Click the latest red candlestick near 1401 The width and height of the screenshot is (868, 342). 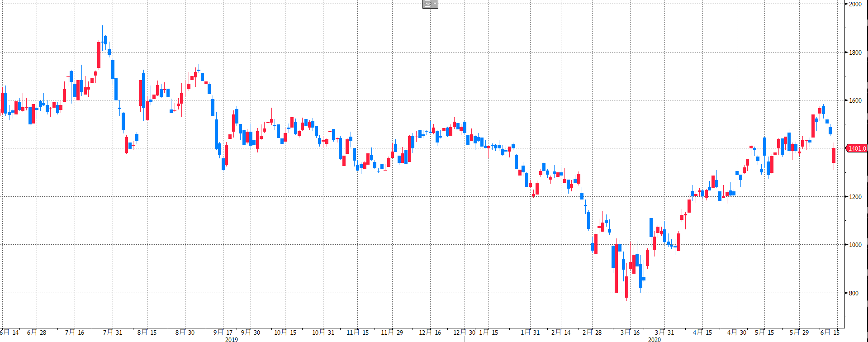[x=834, y=155]
